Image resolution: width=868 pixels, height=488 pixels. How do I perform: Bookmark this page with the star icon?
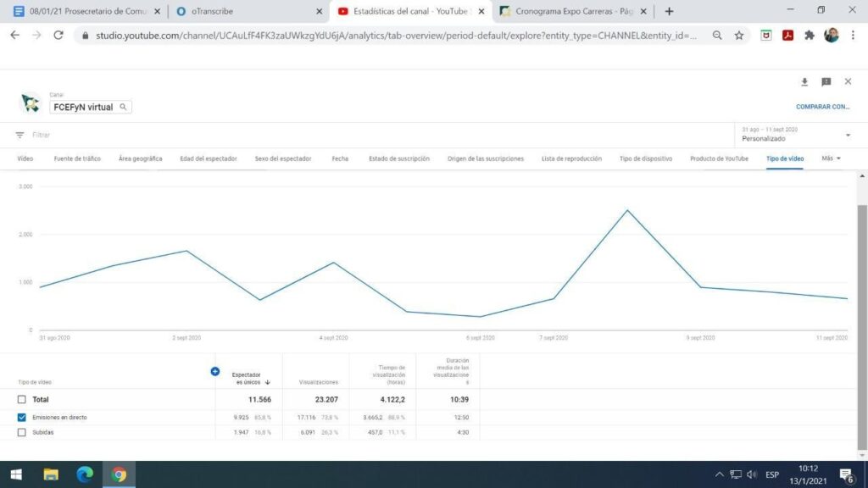tap(739, 36)
